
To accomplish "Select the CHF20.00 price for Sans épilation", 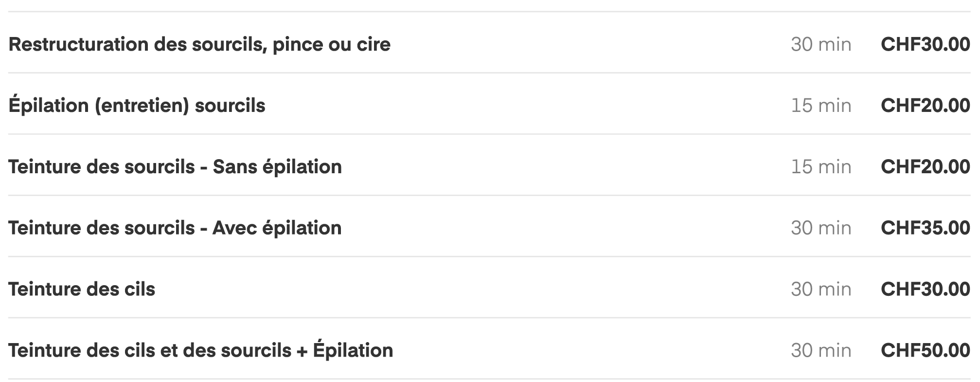I will tap(925, 167).
